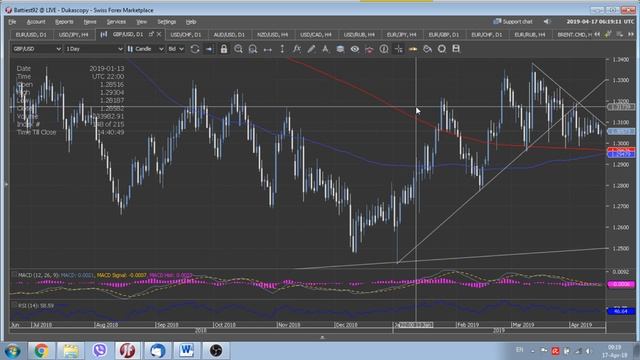The width and height of the screenshot is (640, 360).
Task: Open the Services menu
Action: tap(116, 22)
